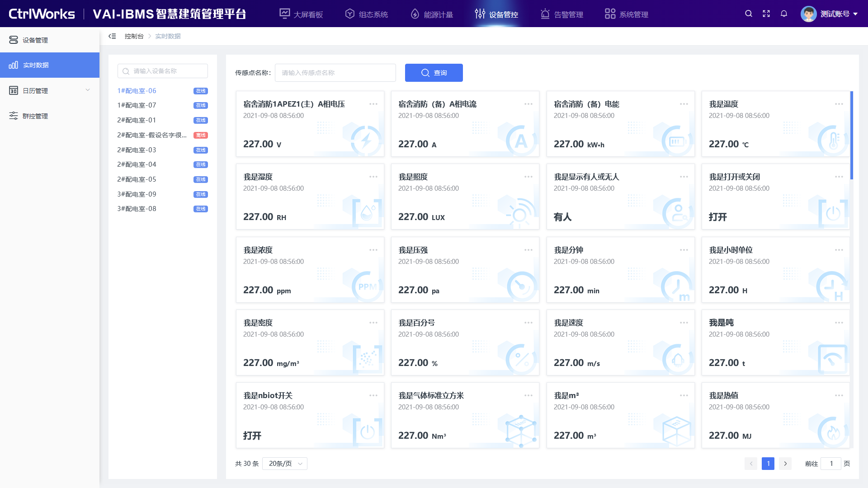868x488 pixels.
Task: Open more options on 电能 card
Action: pos(684,104)
